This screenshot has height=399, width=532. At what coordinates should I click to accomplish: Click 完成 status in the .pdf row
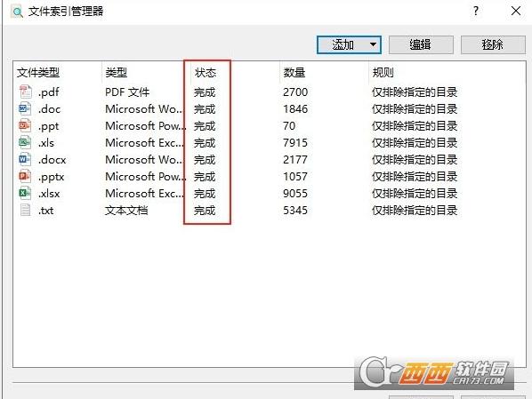tap(205, 92)
